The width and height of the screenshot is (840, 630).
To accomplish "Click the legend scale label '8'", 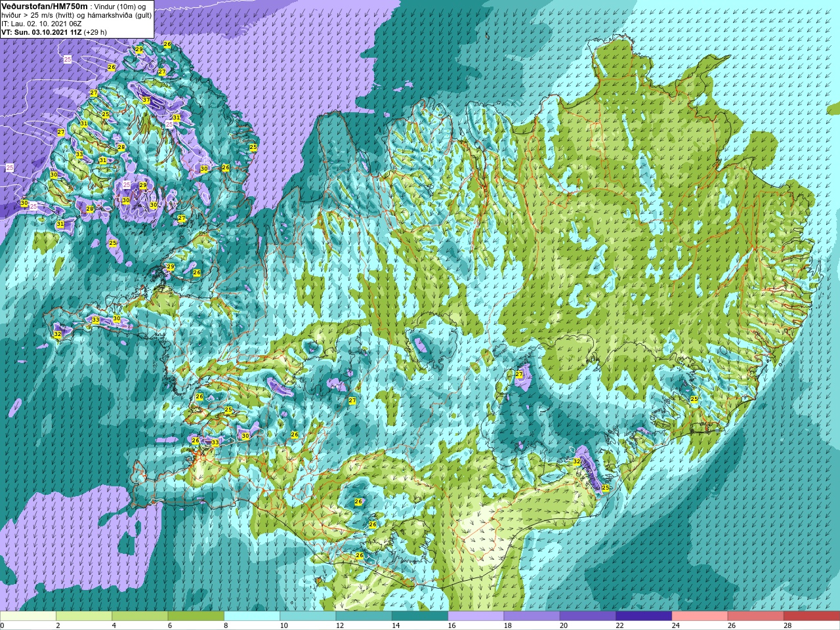I will (x=226, y=625).
